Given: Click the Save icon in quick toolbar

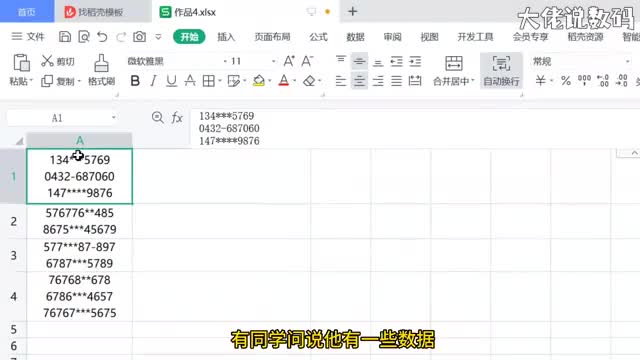Looking at the screenshot, I should [64, 37].
